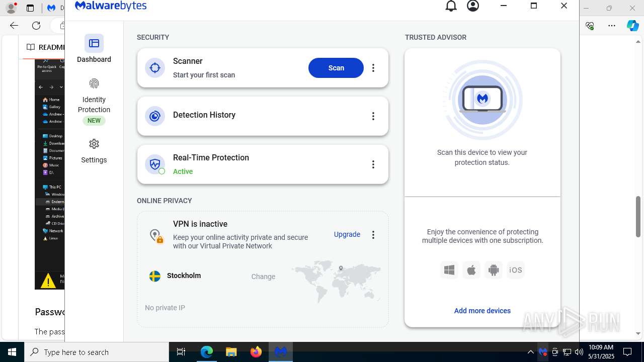Click the taskbar search box
The width and height of the screenshot is (644, 362).
97,352
